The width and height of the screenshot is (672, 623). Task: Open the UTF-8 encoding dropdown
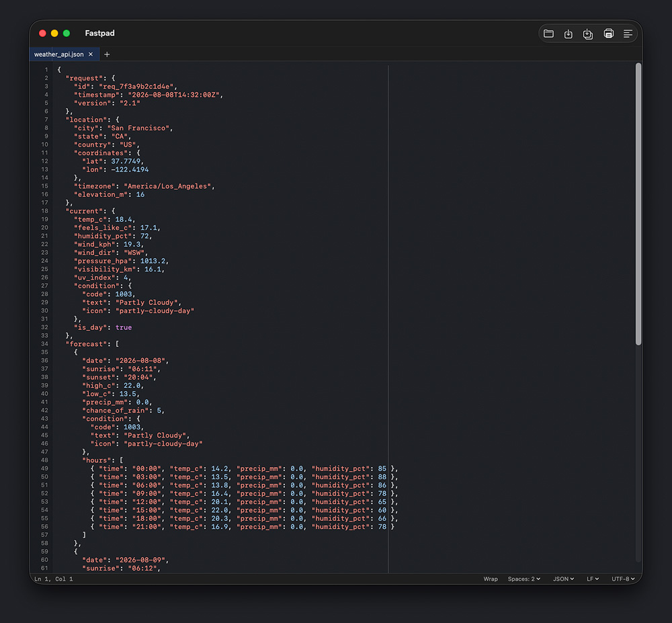coord(623,579)
